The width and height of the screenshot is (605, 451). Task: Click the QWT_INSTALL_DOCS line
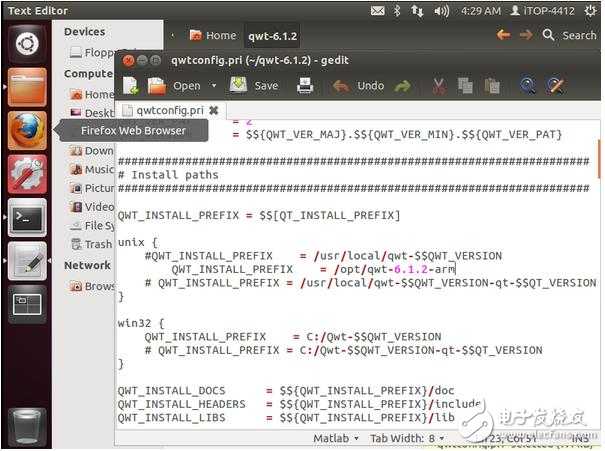click(286, 390)
